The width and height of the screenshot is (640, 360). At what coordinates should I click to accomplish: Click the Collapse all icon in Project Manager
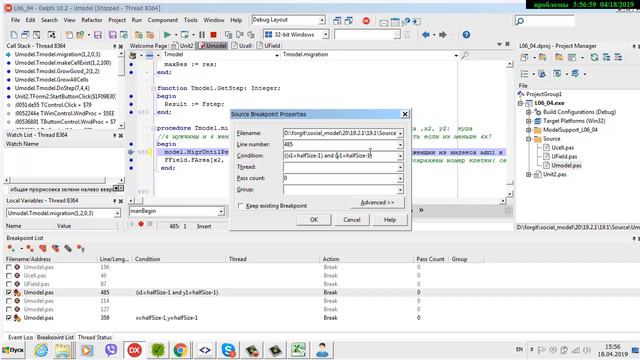tap(618, 58)
